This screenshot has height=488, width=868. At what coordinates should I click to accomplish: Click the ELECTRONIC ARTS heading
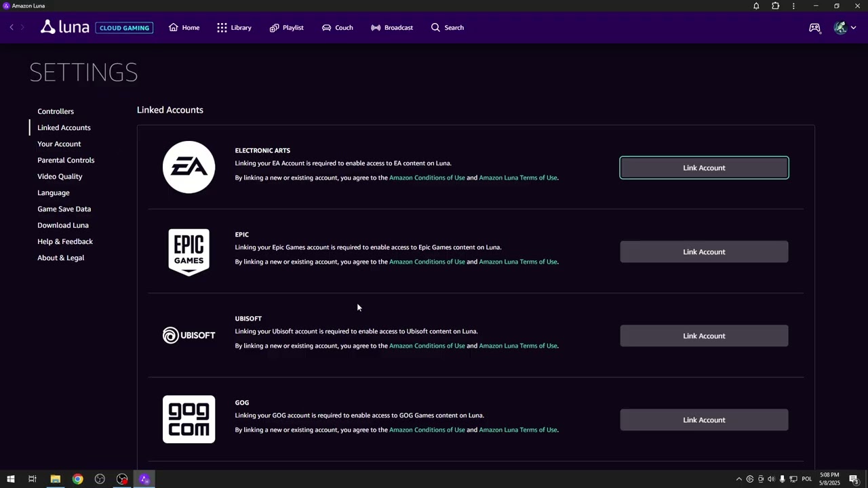(x=262, y=150)
